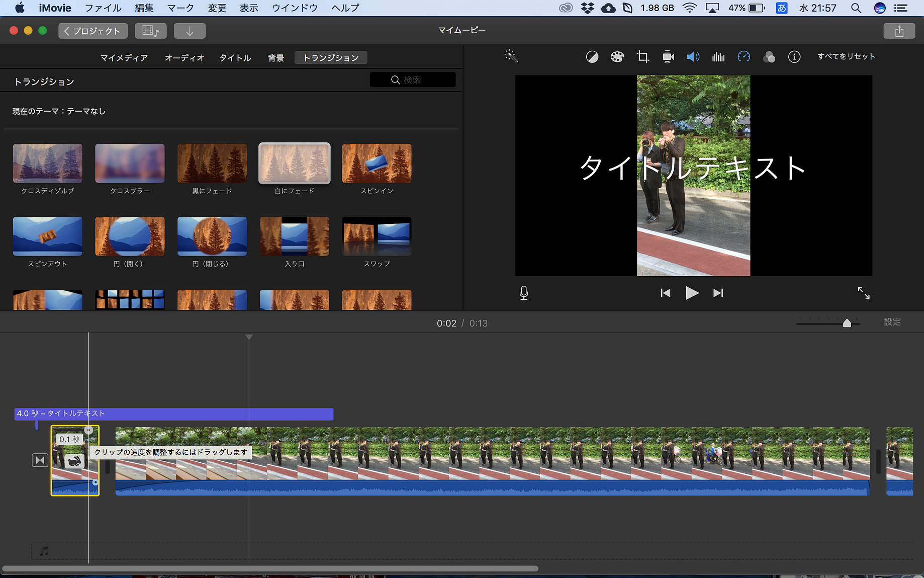924x578 pixels.
Task: Show clip information icon
Action: click(794, 57)
